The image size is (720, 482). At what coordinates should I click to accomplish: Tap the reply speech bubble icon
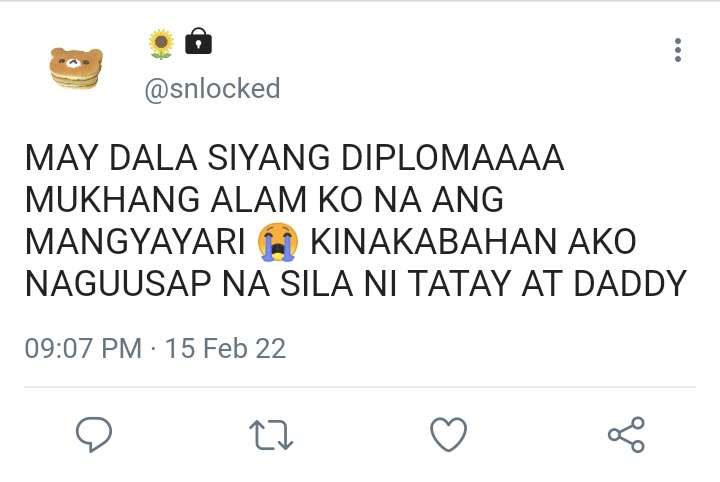(94, 434)
